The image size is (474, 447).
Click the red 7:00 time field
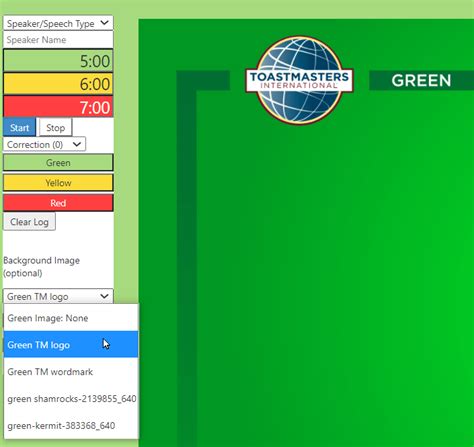tap(58, 107)
